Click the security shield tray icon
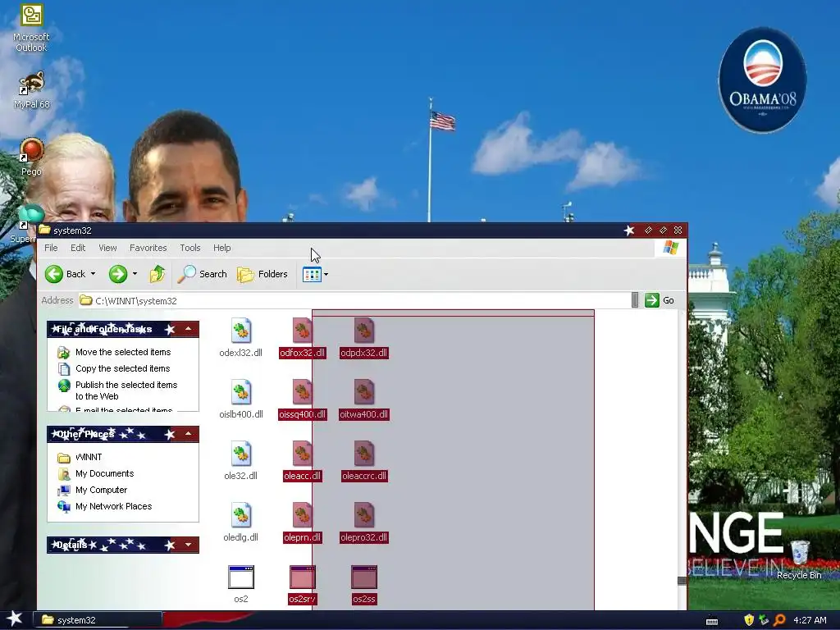 [x=748, y=620]
